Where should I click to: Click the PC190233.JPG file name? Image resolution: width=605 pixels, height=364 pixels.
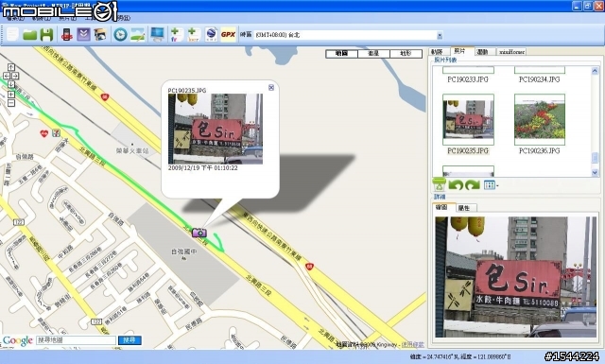click(x=468, y=79)
